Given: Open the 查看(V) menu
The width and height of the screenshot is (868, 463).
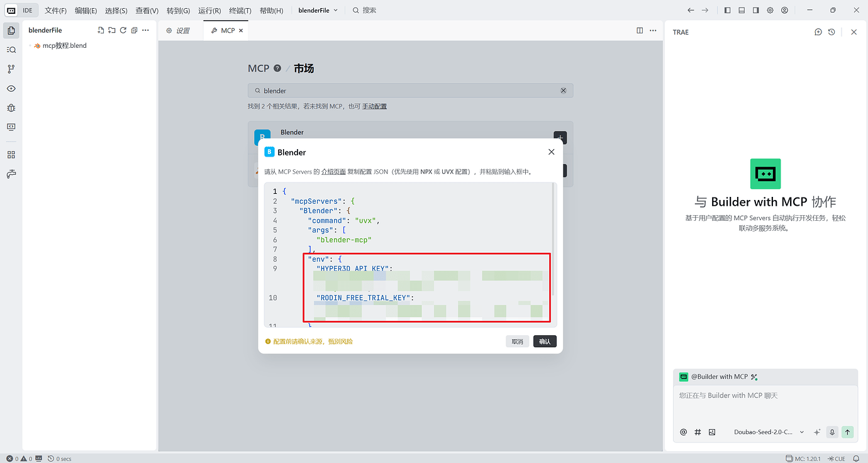Looking at the screenshot, I should [x=147, y=11].
